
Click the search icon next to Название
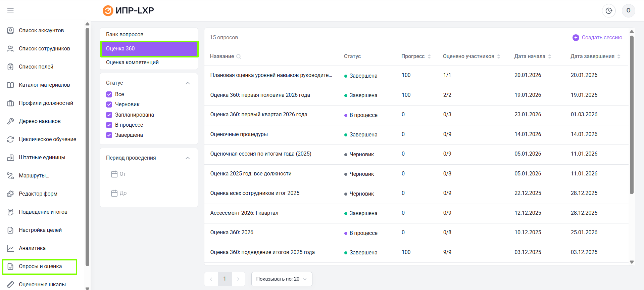coord(239,56)
